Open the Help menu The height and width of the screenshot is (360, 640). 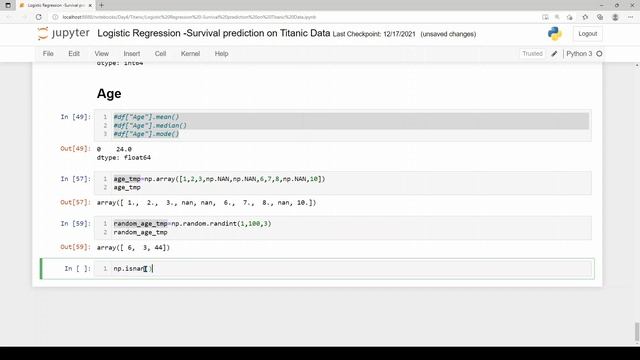(x=221, y=54)
